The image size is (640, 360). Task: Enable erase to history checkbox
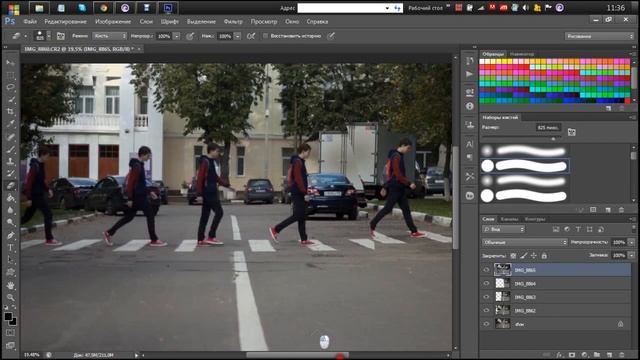(x=265, y=36)
